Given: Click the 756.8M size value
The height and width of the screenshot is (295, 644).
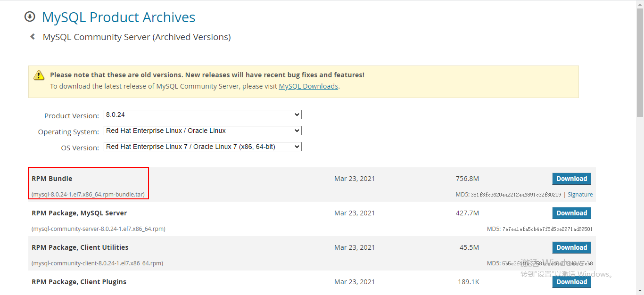Looking at the screenshot, I should 467,179.
